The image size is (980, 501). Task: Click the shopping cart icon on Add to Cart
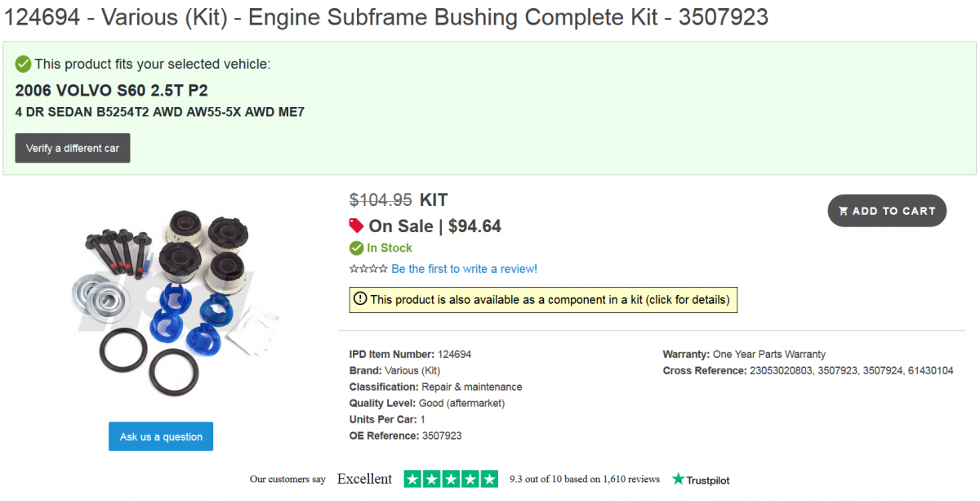coord(844,210)
